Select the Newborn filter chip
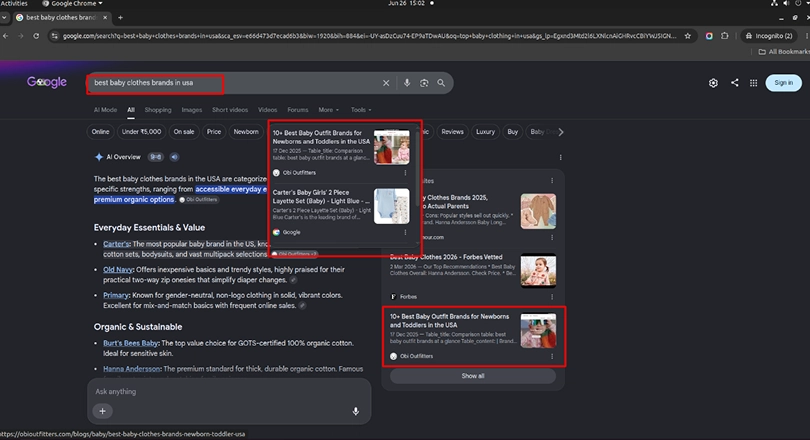Screen dimensions: 810x440 (246, 132)
